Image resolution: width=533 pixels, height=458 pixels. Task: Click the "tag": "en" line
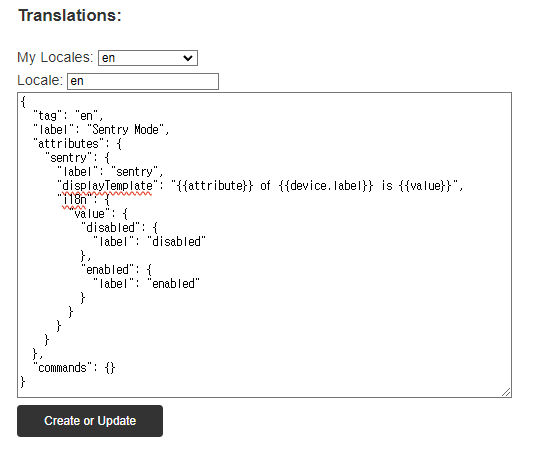68,116
